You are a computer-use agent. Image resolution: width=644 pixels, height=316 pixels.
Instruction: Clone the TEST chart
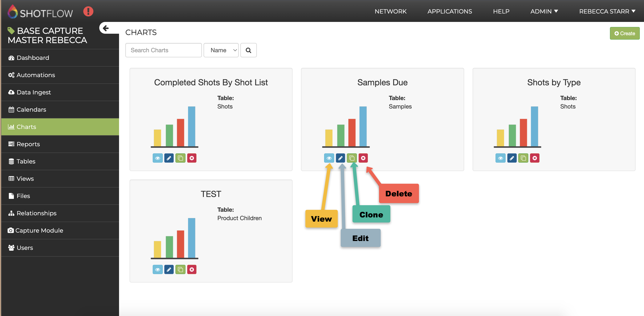coord(180,270)
